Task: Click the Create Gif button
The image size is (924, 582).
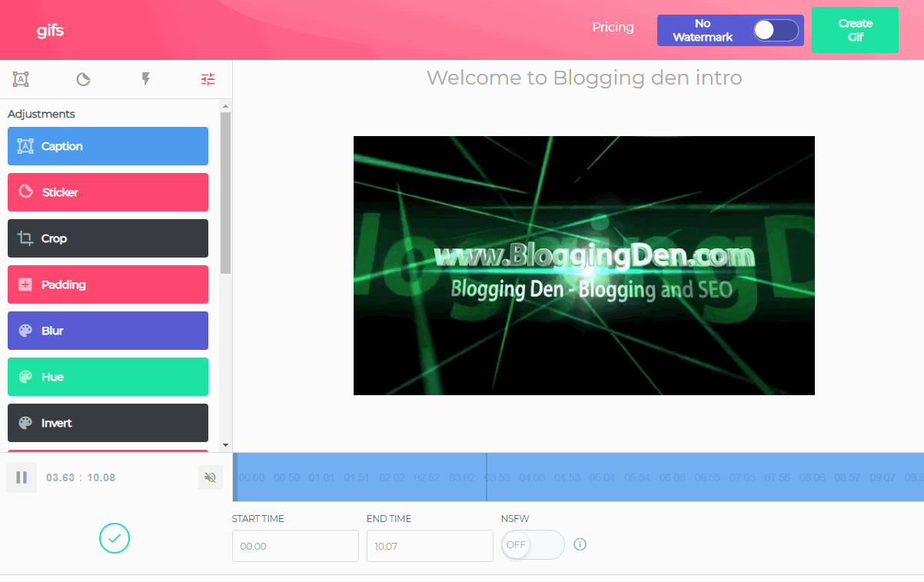Action: point(855,30)
